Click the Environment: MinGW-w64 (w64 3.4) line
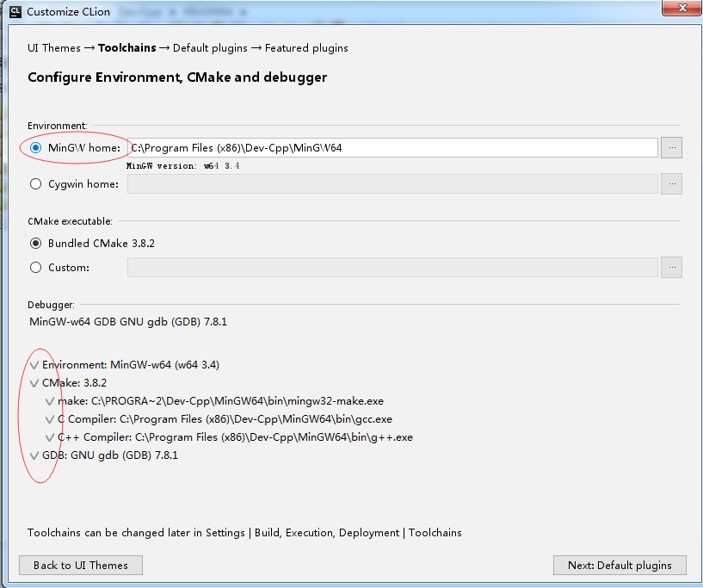This screenshot has width=703, height=588. coord(131,365)
